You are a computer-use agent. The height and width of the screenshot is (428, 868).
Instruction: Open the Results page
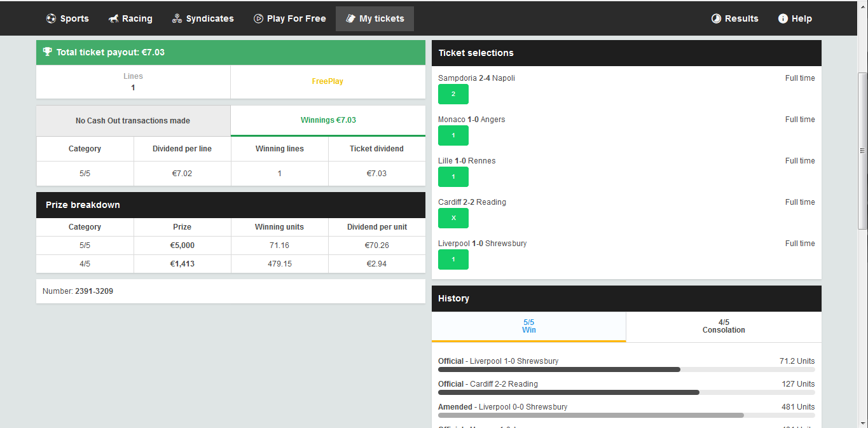(734, 18)
